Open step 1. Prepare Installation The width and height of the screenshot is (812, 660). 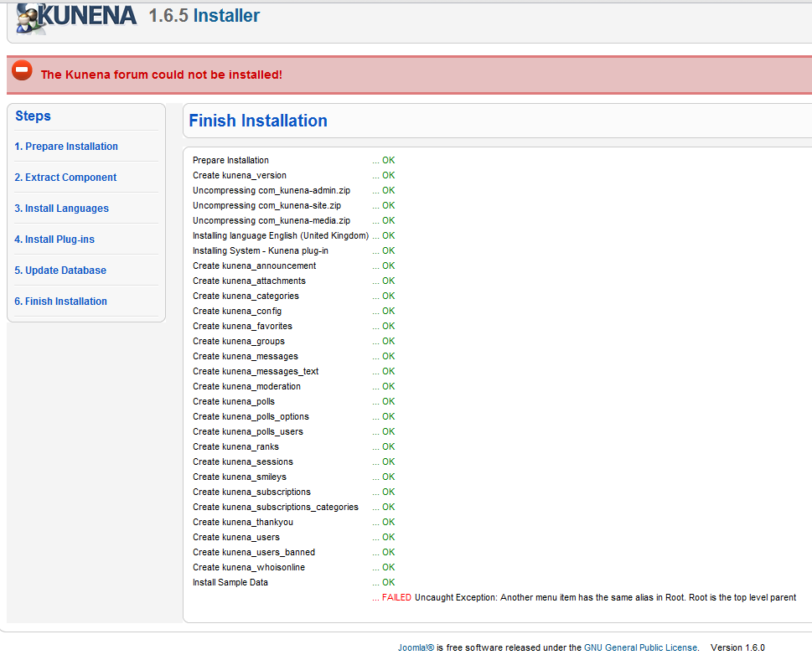pos(66,147)
